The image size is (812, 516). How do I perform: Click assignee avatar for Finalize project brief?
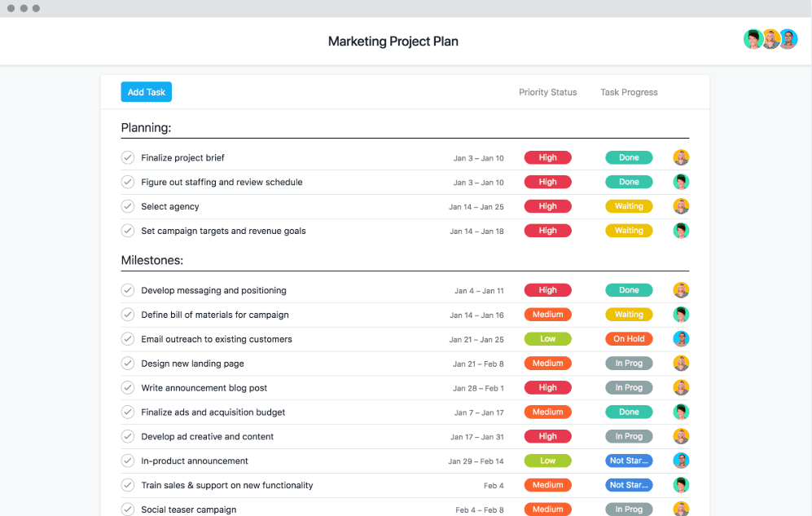click(x=681, y=157)
